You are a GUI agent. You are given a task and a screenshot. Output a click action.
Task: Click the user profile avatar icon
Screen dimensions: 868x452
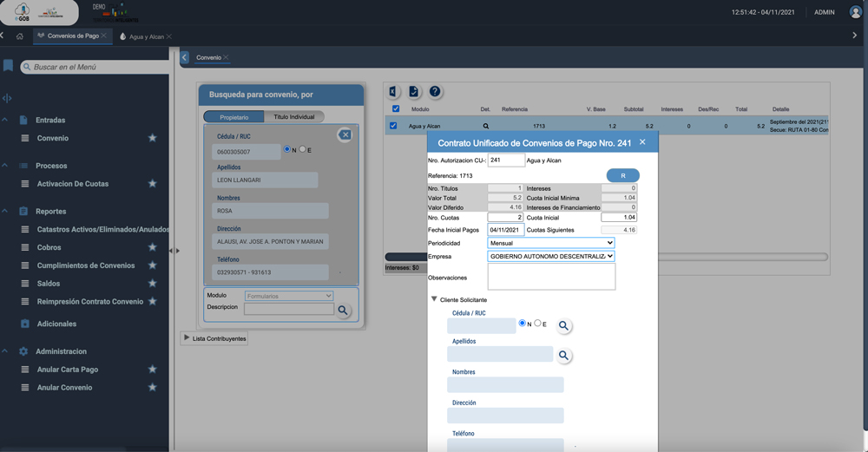tap(856, 13)
